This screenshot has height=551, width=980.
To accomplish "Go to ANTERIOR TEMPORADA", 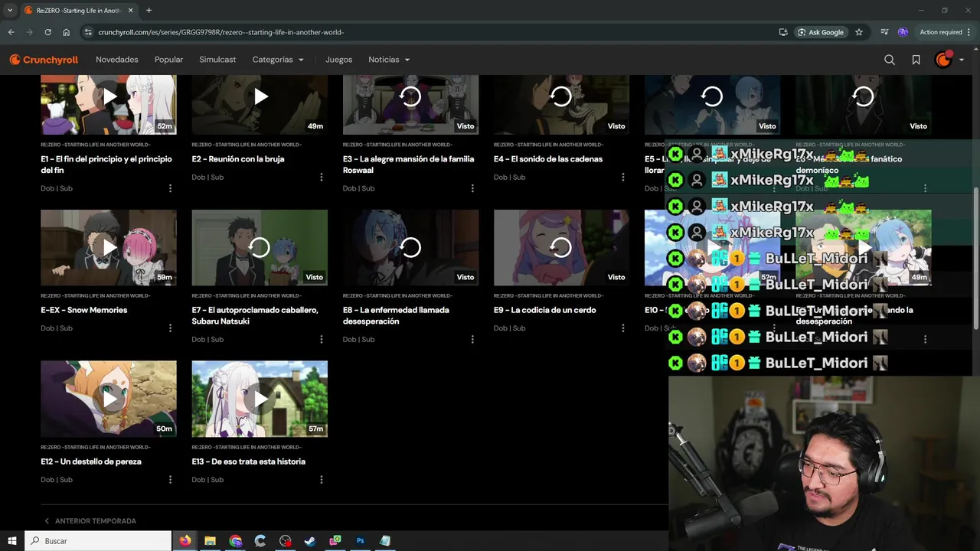I will (x=90, y=521).
